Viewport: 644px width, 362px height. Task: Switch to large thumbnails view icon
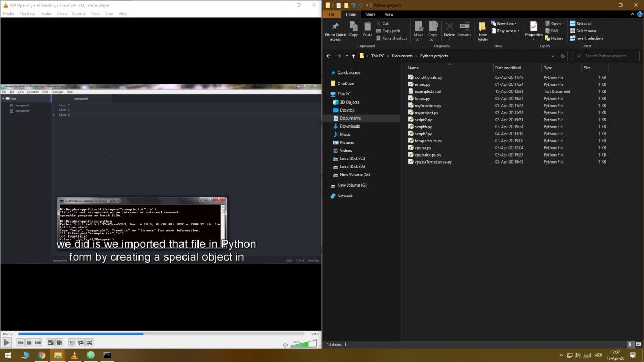638,344
